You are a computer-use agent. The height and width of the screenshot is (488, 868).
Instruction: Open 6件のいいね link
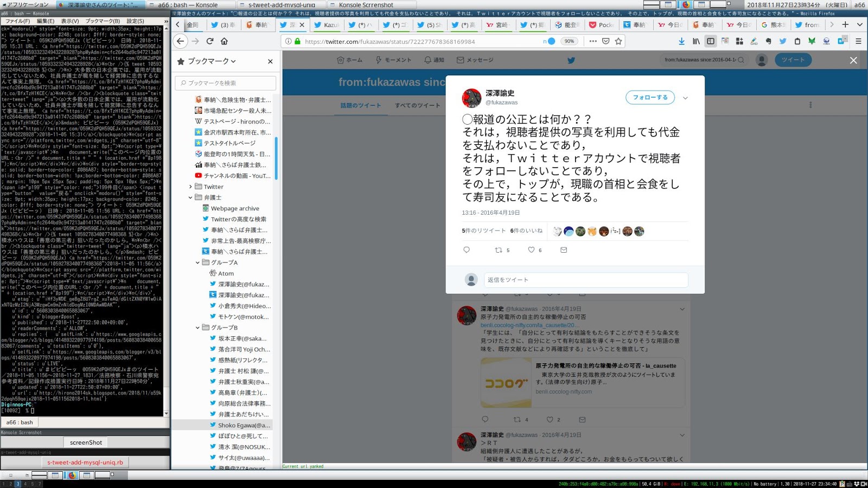click(526, 230)
